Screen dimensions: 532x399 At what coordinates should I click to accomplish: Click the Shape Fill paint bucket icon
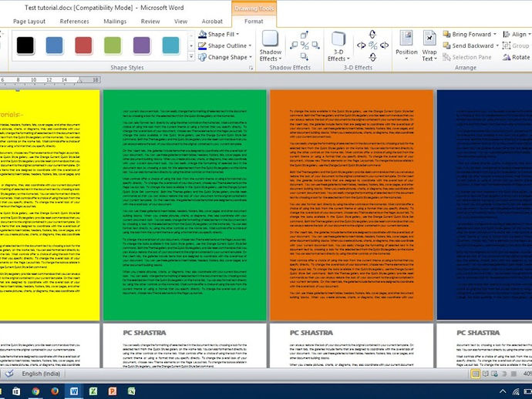tap(203, 34)
